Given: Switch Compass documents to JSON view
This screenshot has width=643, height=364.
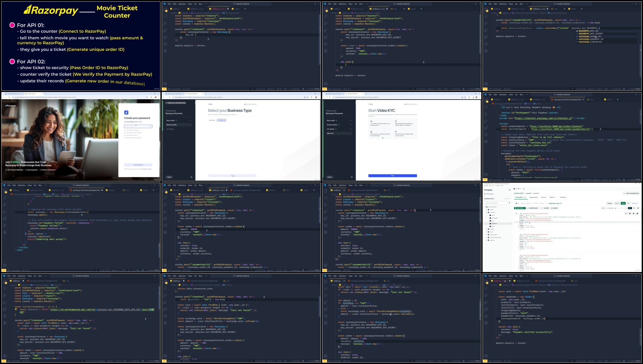Looking at the screenshot, I should (x=634, y=208).
